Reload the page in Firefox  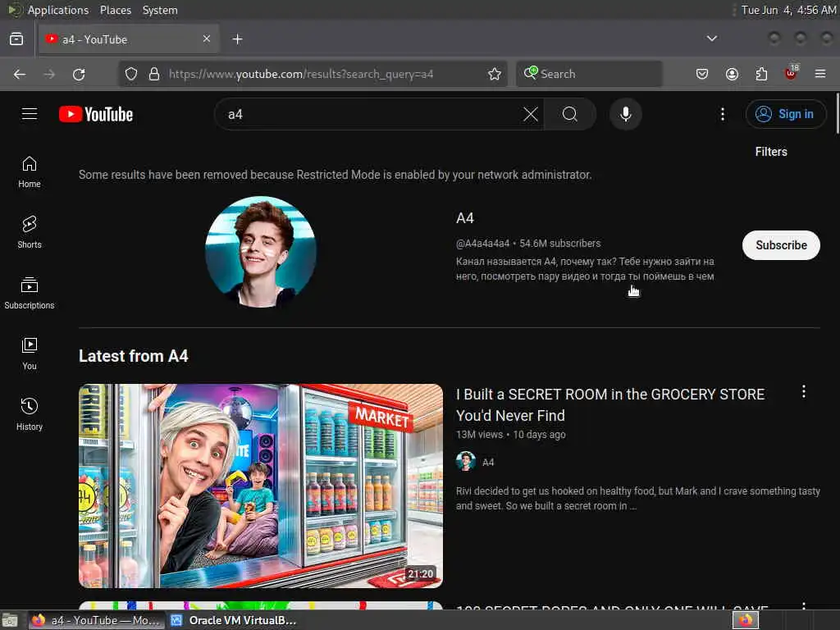tap(79, 74)
